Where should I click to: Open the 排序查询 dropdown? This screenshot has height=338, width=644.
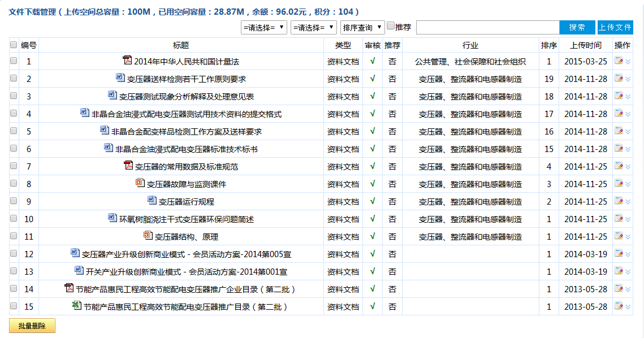pyautogui.click(x=362, y=28)
